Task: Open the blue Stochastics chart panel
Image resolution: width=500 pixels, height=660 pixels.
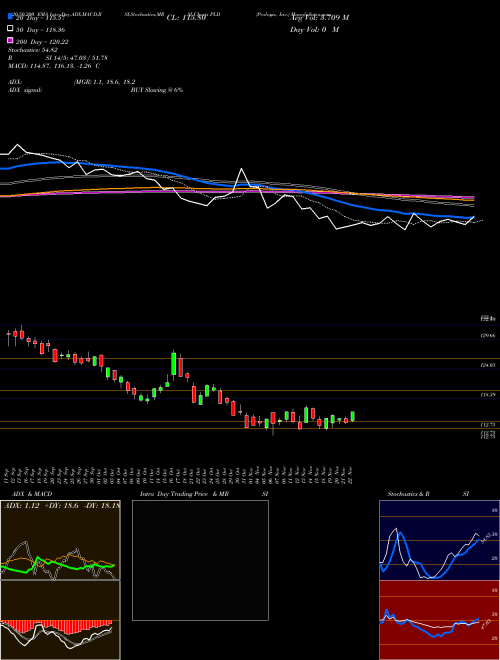Action: click(439, 540)
